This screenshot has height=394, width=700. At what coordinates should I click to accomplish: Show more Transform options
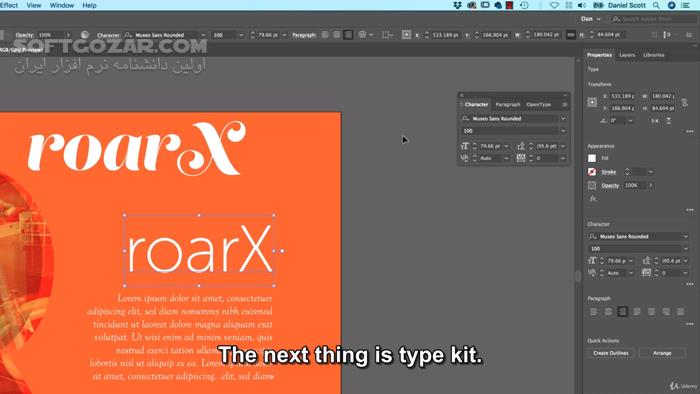(690, 132)
